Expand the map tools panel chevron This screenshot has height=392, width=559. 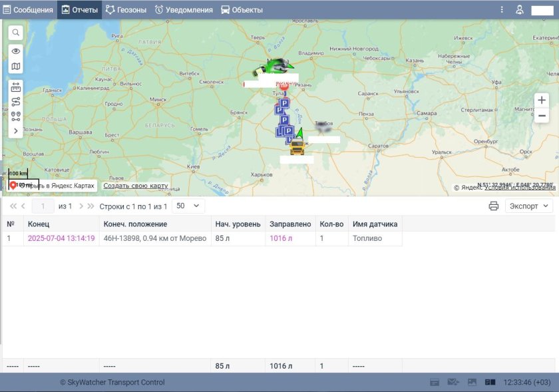pos(16,131)
